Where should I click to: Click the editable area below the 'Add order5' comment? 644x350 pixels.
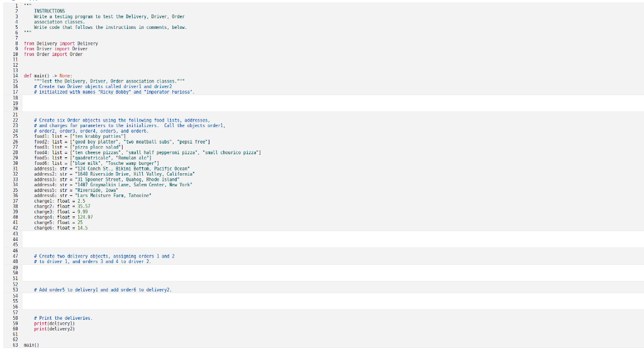(333, 301)
